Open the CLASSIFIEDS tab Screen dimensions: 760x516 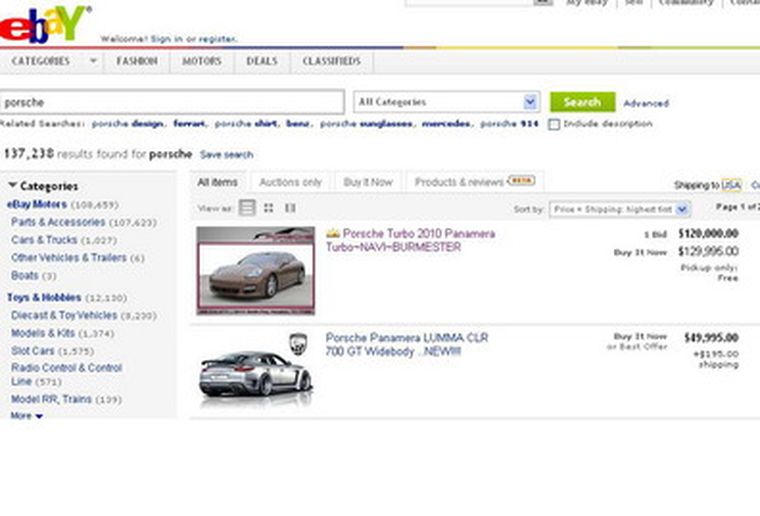point(332,61)
